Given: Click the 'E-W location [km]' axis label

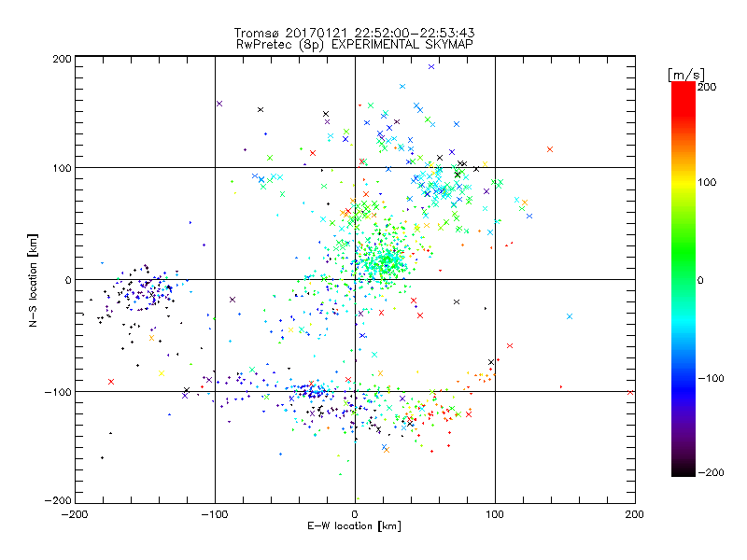Looking at the screenshot, I should point(354,525).
